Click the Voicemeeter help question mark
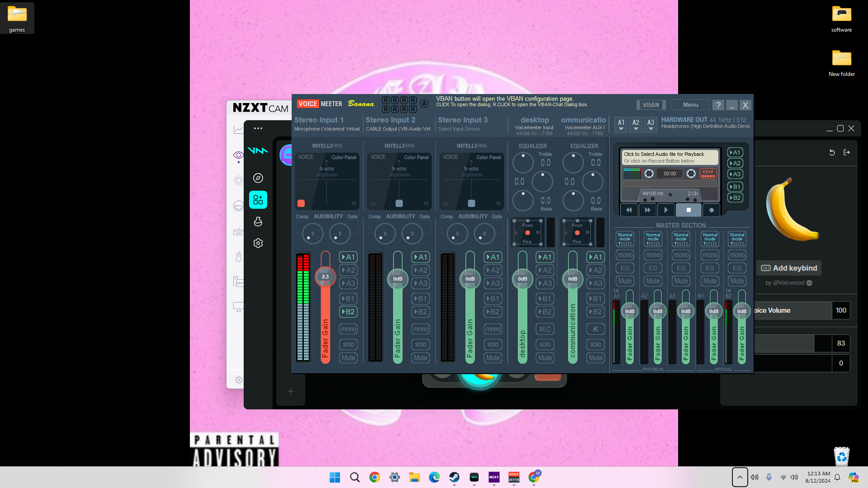 [718, 105]
